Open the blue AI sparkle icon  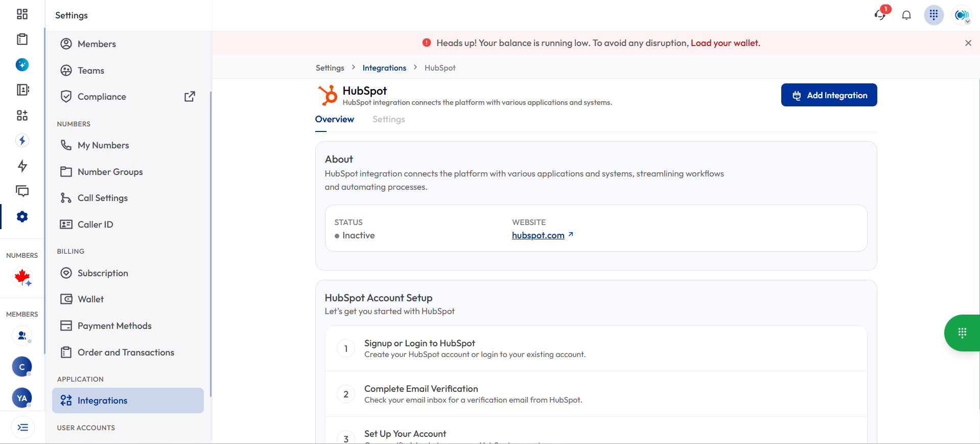pos(22,64)
